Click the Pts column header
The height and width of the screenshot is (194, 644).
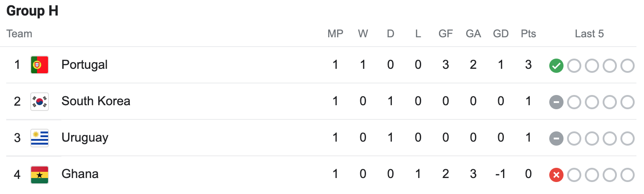pyautogui.click(x=528, y=34)
